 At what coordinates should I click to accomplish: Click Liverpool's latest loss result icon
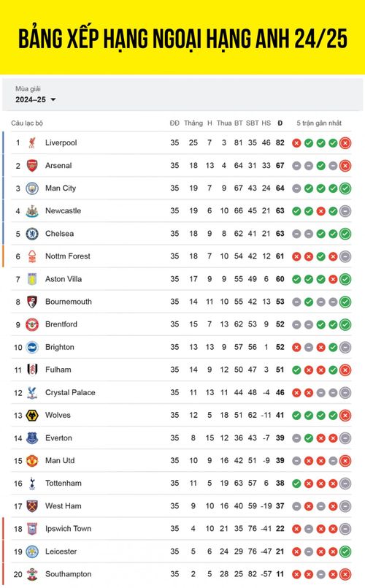pos(345,143)
